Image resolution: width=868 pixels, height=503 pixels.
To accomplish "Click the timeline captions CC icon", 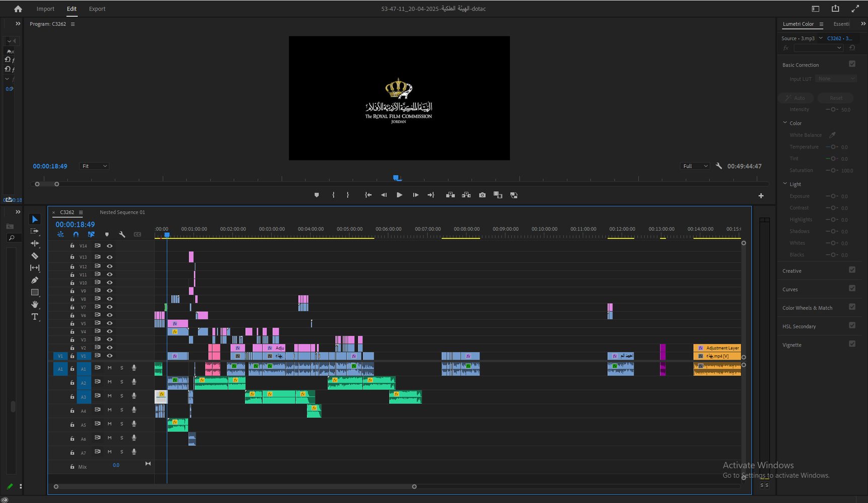I will [137, 234].
